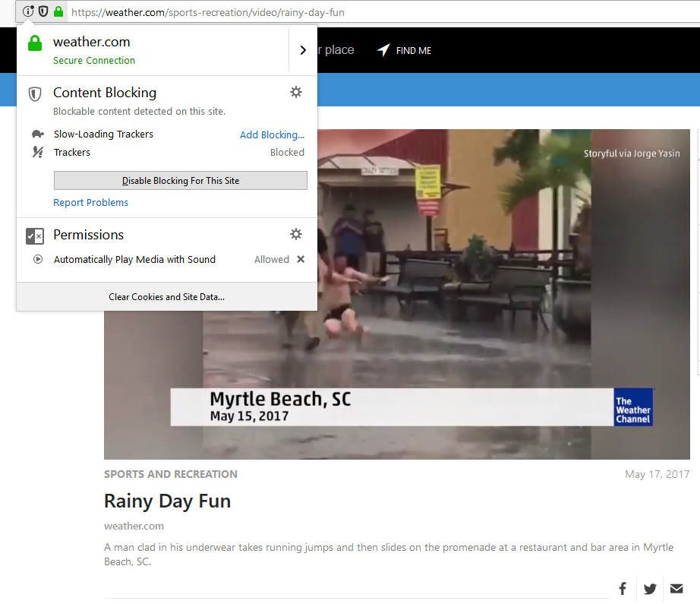Click Secure Connection text
Viewport: 700px width, 604px height.
94,60
